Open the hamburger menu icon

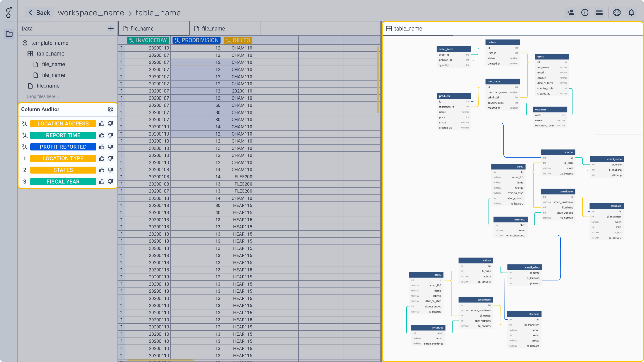599,12
